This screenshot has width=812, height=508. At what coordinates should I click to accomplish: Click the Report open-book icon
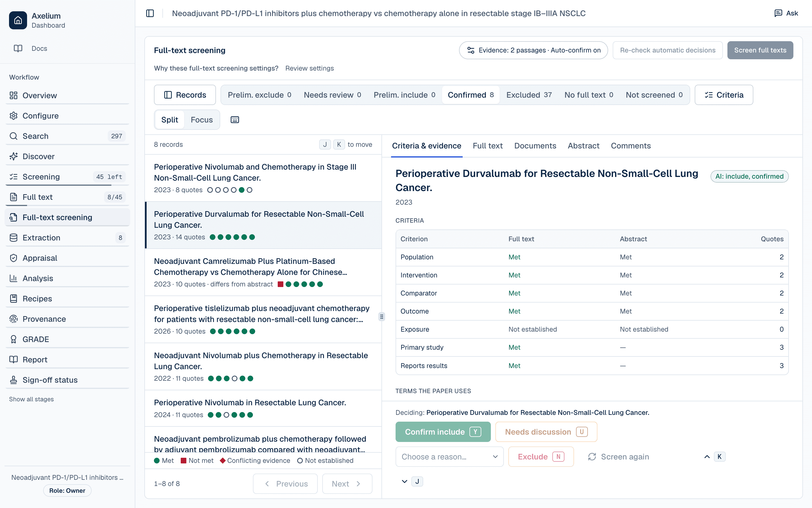coord(14,360)
